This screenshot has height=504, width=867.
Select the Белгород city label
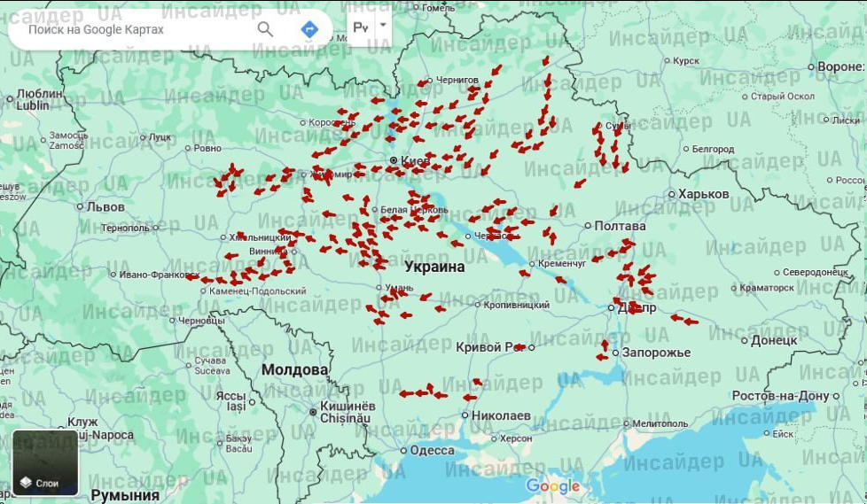(714, 149)
